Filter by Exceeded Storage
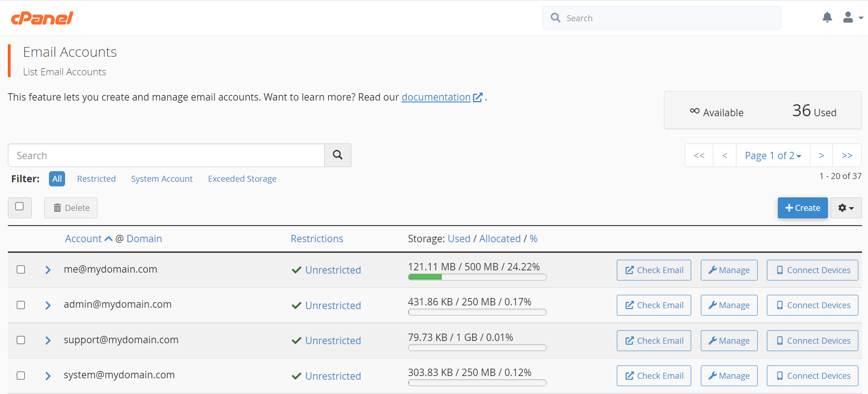This screenshot has width=868, height=394. click(x=242, y=179)
